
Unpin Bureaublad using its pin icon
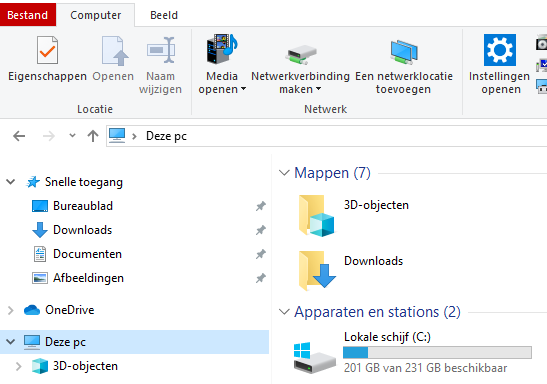click(x=261, y=206)
